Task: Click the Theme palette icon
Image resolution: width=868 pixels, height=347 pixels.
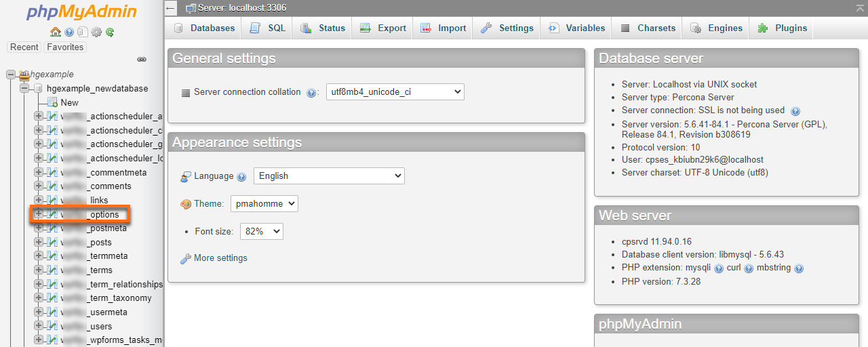Action: point(186,204)
